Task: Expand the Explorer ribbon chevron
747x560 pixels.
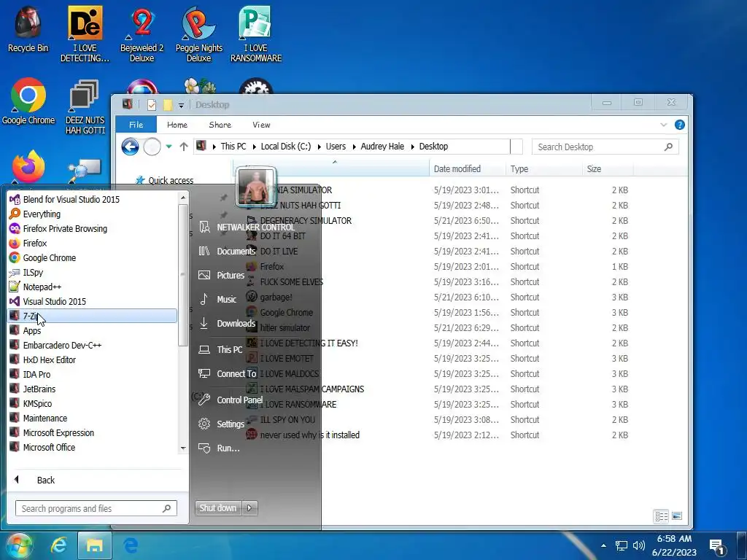Action: 664,125
